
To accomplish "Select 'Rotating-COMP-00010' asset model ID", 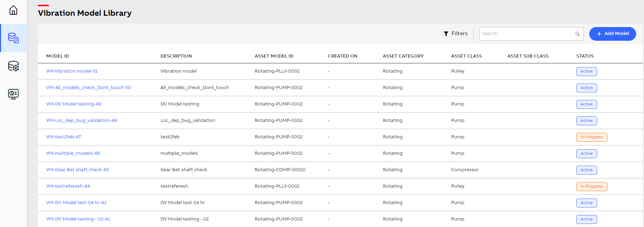I will (x=280, y=170).
